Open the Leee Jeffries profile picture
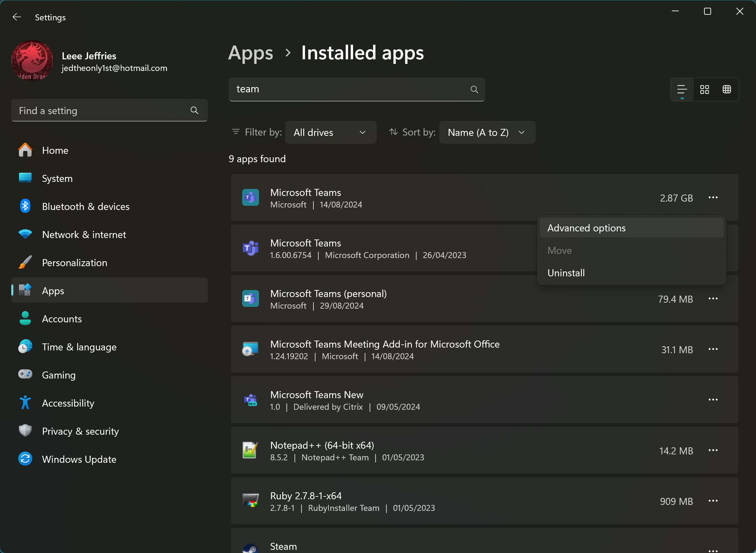756x553 pixels. pyautogui.click(x=32, y=61)
